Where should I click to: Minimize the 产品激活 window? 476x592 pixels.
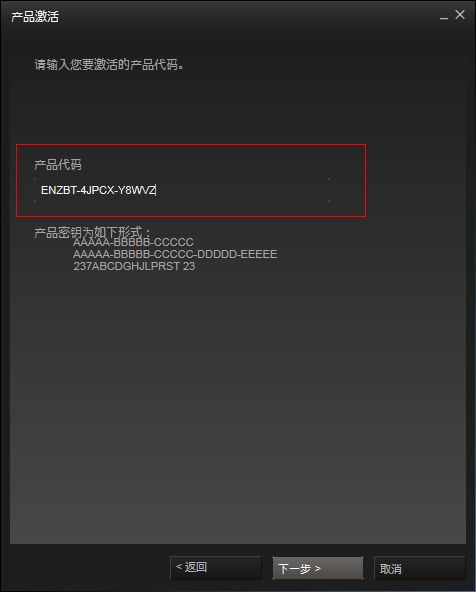coord(444,16)
